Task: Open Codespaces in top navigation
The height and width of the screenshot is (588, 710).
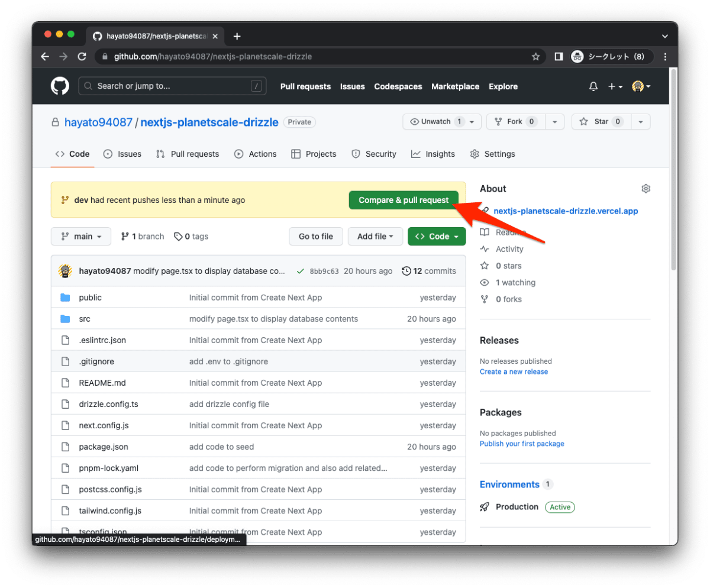Action: coord(398,86)
